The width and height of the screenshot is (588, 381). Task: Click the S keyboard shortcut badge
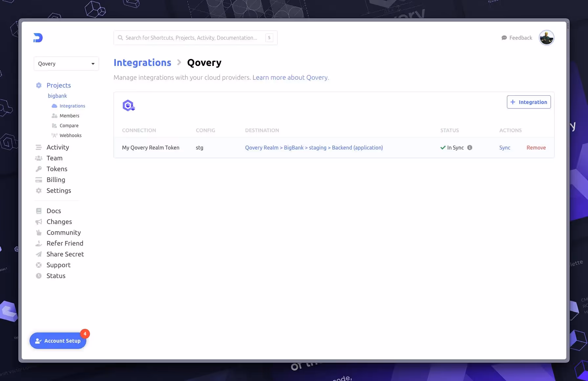click(x=269, y=38)
